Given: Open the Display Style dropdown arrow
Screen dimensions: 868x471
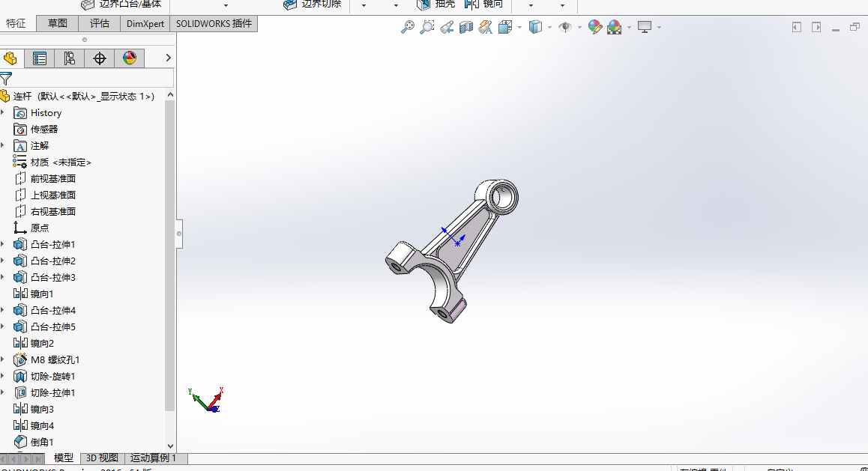Looking at the screenshot, I should tap(549, 27).
